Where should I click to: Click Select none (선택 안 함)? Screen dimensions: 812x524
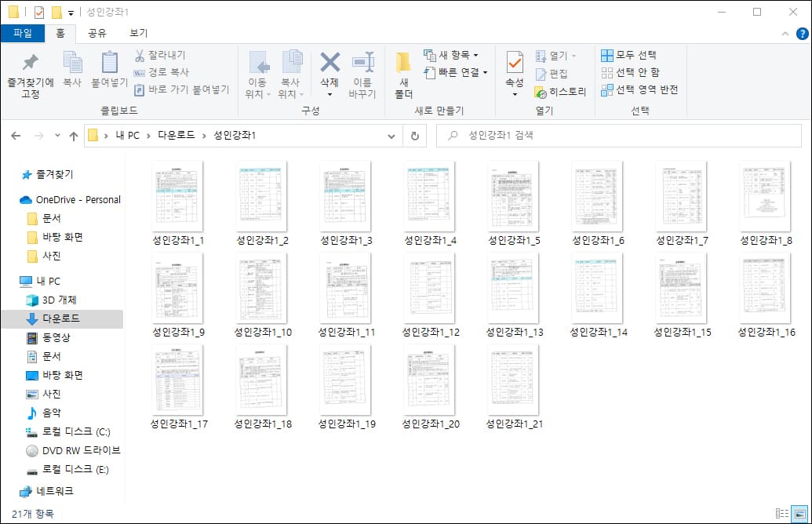630,72
